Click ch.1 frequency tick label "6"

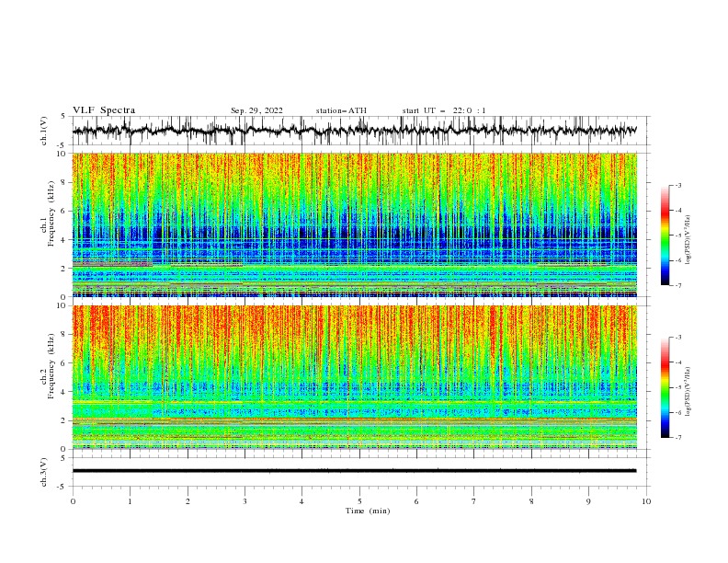(63, 211)
